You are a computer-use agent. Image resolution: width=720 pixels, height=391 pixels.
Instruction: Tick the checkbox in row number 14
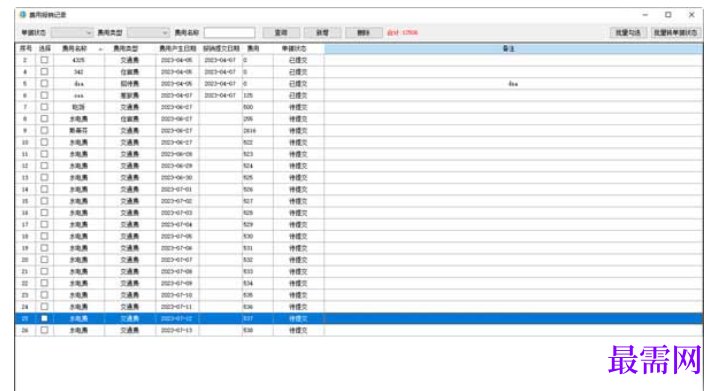pyautogui.click(x=44, y=189)
